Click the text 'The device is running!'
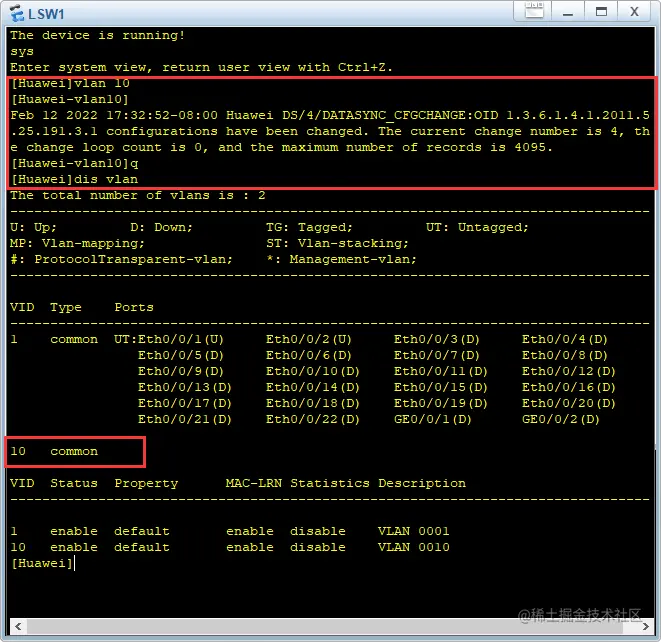The image size is (661, 642). [x=97, y=35]
